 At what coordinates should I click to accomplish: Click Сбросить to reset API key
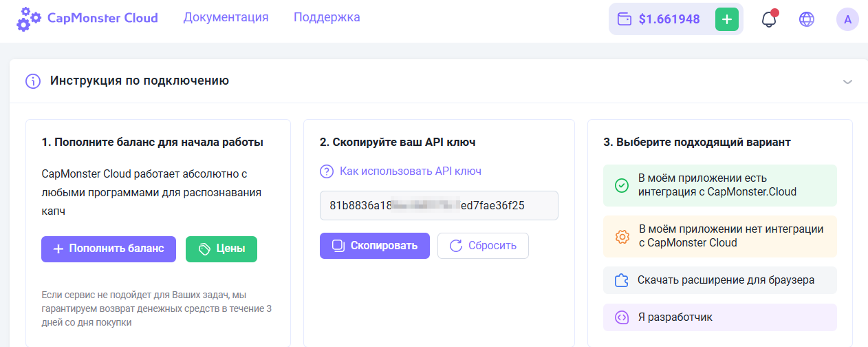483,246
